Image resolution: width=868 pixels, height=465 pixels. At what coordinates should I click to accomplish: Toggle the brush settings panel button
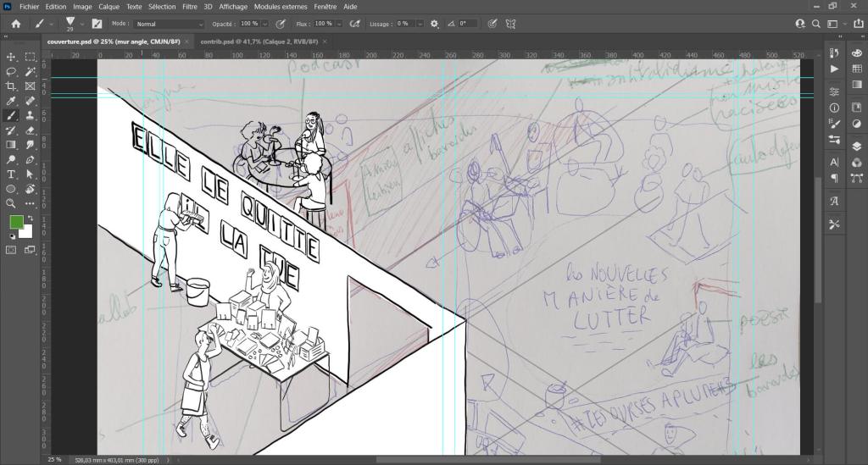(97, 24)
